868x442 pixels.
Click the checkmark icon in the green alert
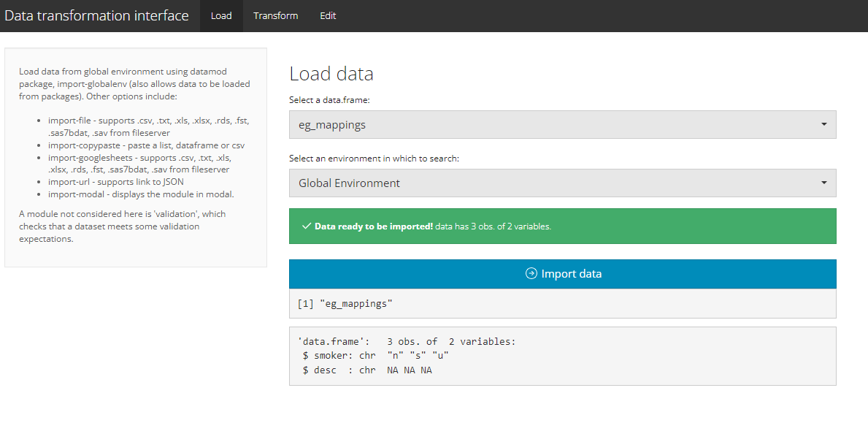307,226
